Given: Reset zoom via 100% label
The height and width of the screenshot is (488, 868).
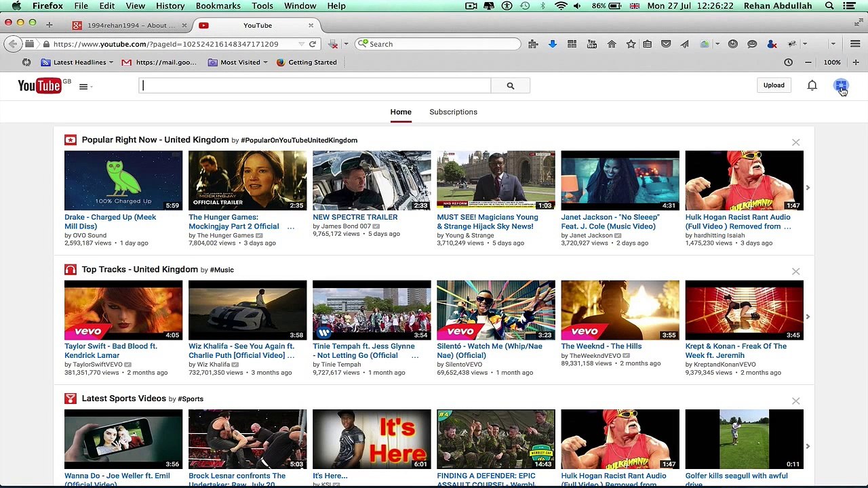Looking at the screenshot, I should point(832,62).
